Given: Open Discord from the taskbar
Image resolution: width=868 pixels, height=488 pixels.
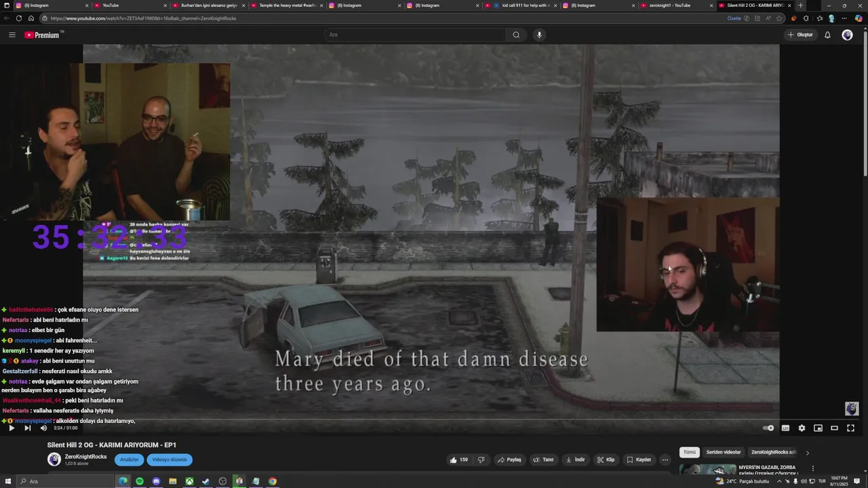Looking at the screenshot, I should 156,481.
